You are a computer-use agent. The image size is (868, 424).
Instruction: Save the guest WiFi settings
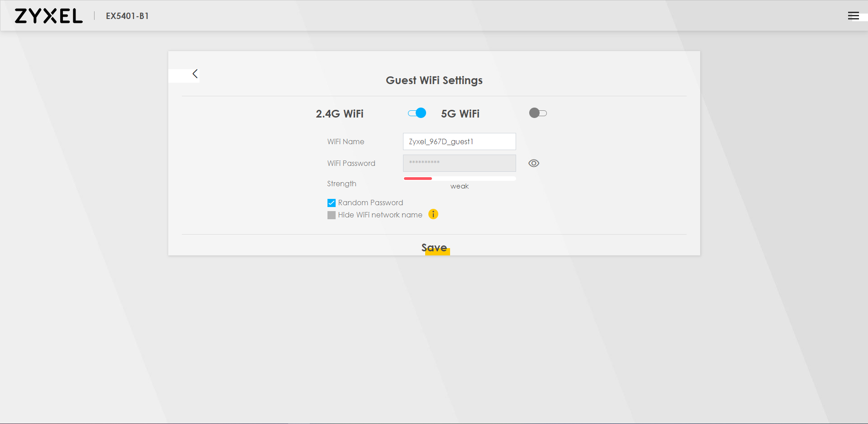[434, 248]
